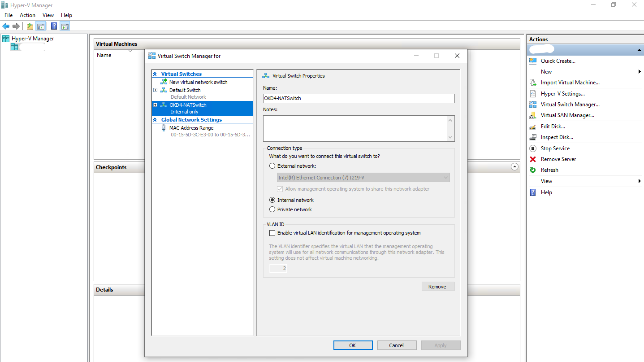Click the Remove switch button
The height and width of the screenshot is (362, 644).
point(437,287)
